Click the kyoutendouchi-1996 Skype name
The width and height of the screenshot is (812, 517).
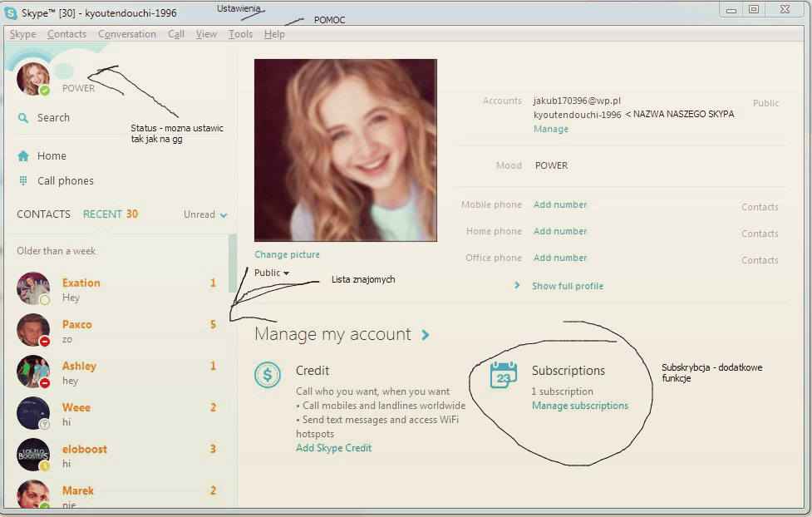pos(578,115)
